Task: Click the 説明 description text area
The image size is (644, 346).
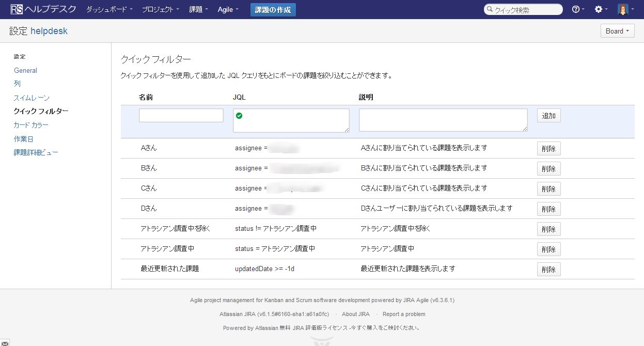Action: click(x=443, y=120)
